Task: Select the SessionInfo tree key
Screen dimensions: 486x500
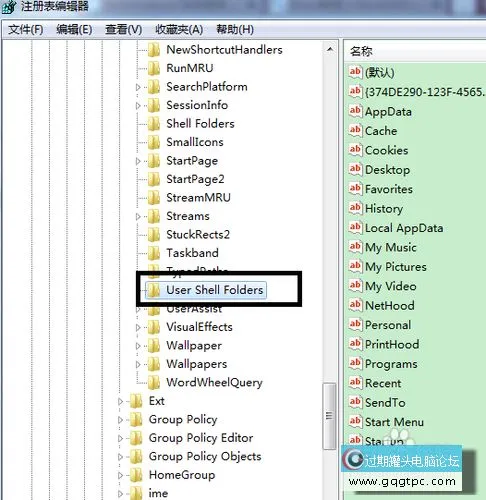Action: point(197,105)
